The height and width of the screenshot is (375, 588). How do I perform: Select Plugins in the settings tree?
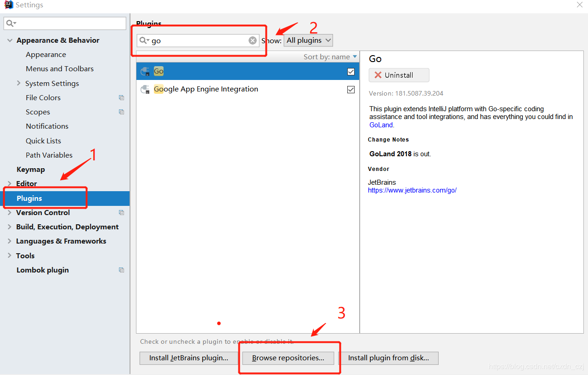[65, 198]
